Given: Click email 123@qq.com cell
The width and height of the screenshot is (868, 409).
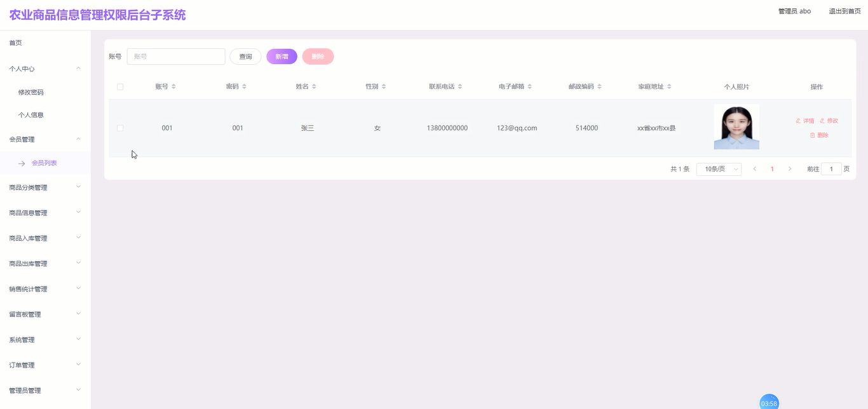Looking at the screenshot, I should [x=517, y=128].
